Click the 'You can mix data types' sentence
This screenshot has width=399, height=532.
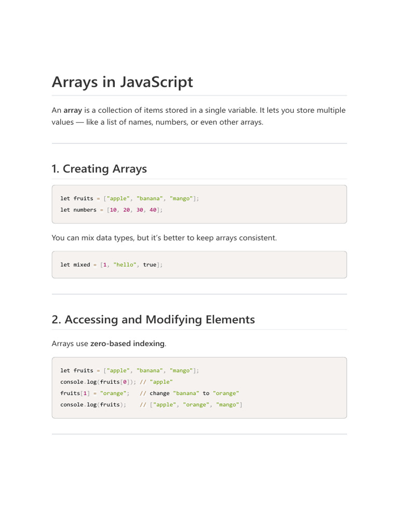pyautogui.click(x=164, y=238)
